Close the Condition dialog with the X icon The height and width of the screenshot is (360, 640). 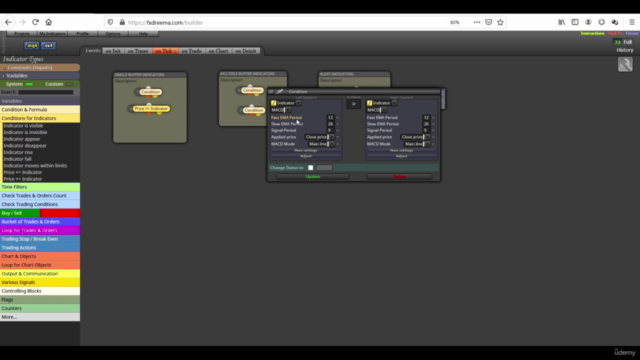271,91
